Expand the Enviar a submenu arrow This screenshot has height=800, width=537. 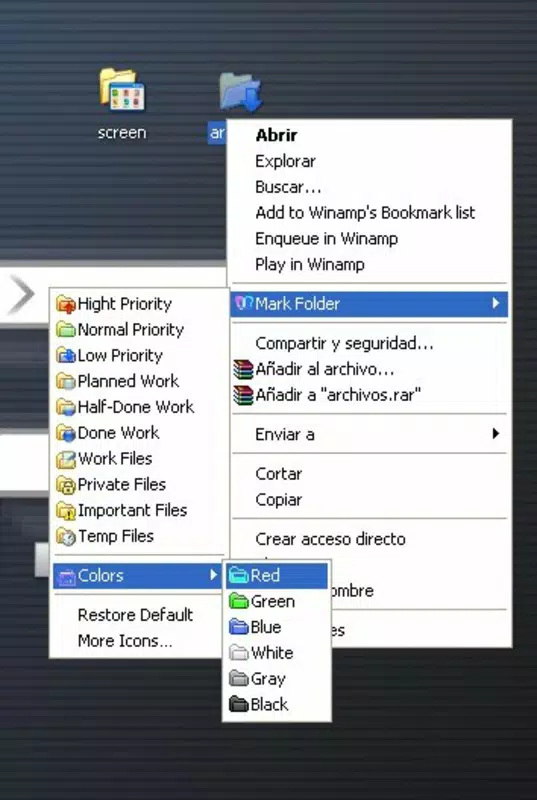[496, 434]
